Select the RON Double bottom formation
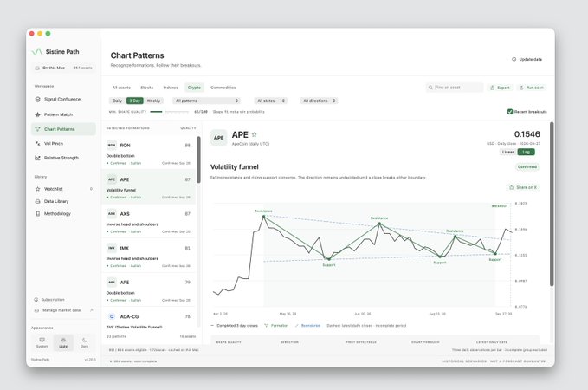Image resolution: width=588 pixels, height=390 pixels. pyautogui.click(x=148, y=153)
